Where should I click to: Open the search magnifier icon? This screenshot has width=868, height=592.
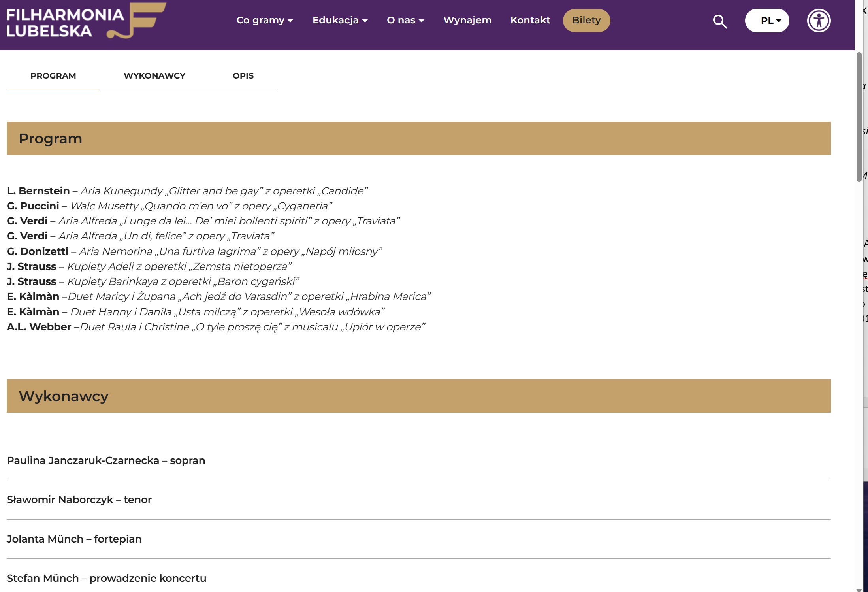pos(719,21)
